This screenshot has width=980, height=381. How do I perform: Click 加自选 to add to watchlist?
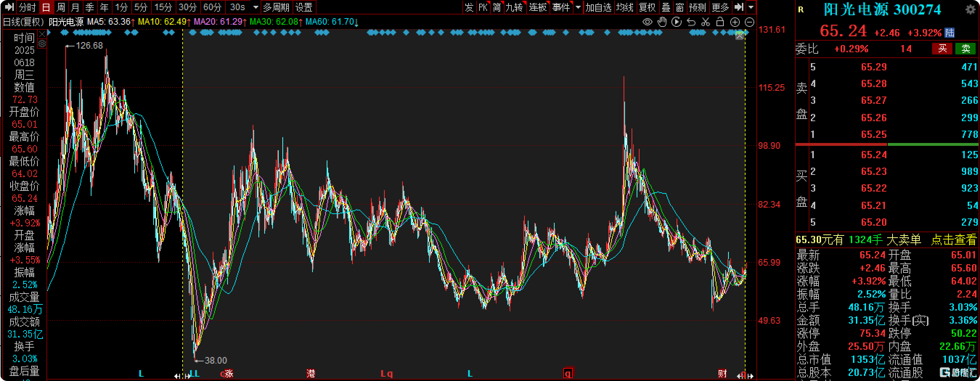tap(598, 7)
